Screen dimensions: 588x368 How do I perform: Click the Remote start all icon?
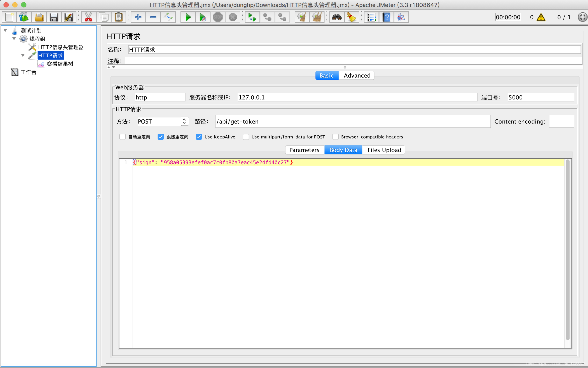click(252, 17)
